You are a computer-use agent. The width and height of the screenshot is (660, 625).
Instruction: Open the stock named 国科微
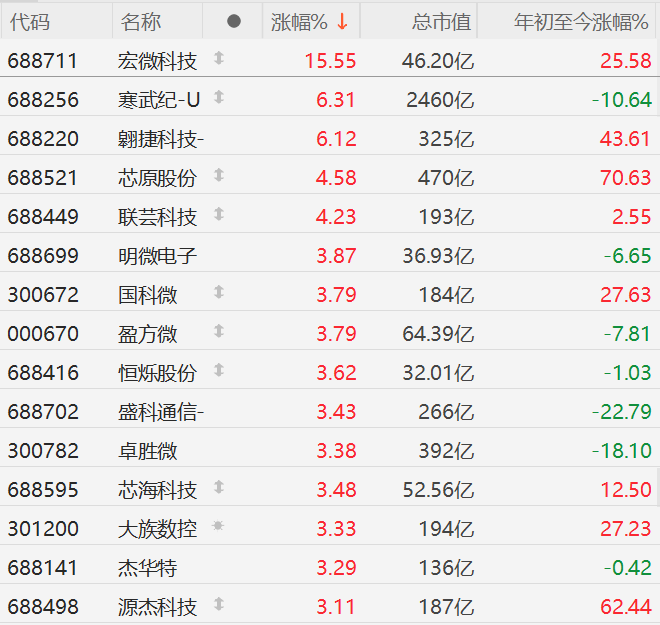148,295
